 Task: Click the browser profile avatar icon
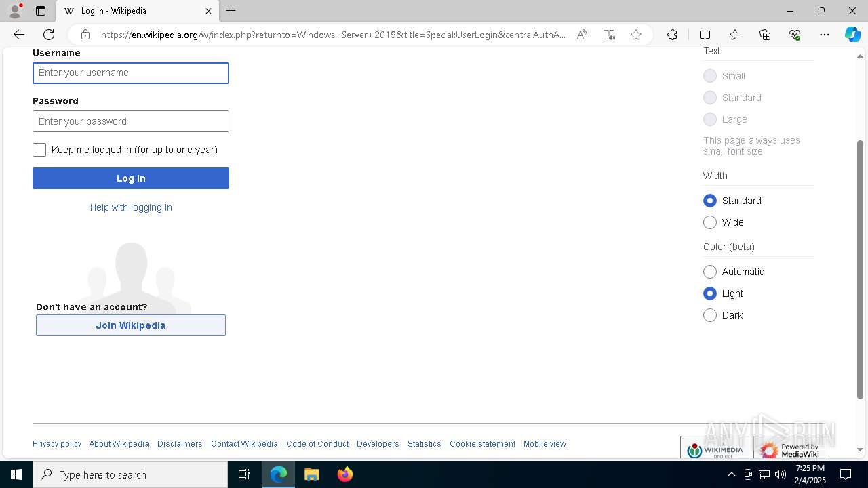pos(14,11)
